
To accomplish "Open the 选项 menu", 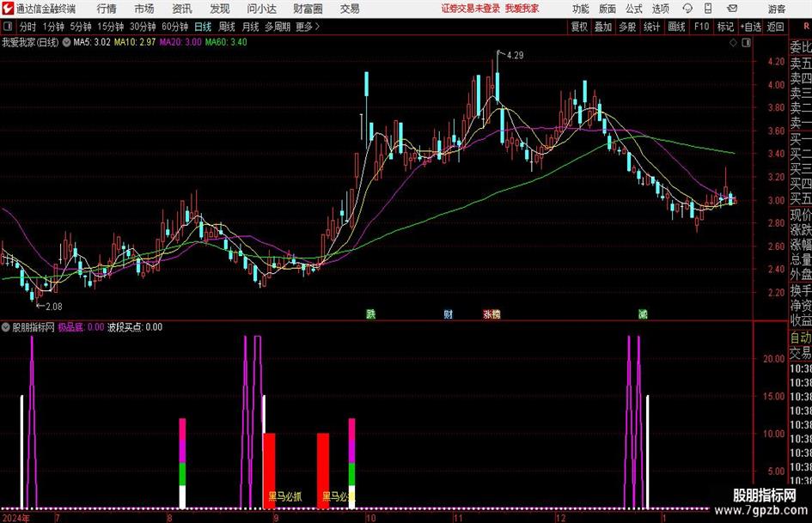I will 661,9.
